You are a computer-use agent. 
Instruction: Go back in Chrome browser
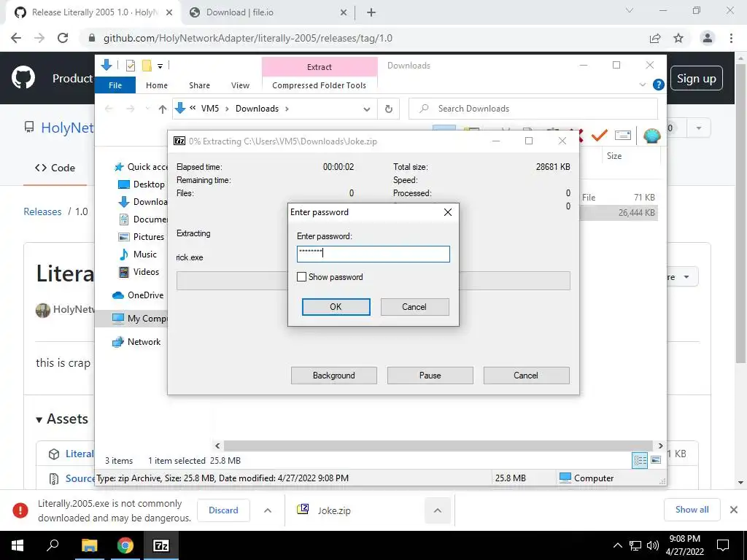click(16, 38)
